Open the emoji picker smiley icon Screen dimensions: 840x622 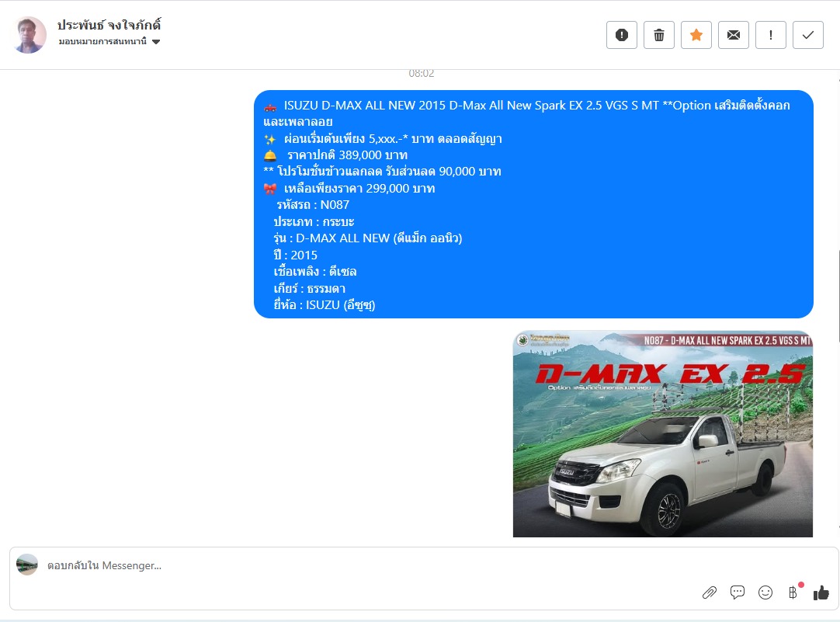[x=765, y=592]
